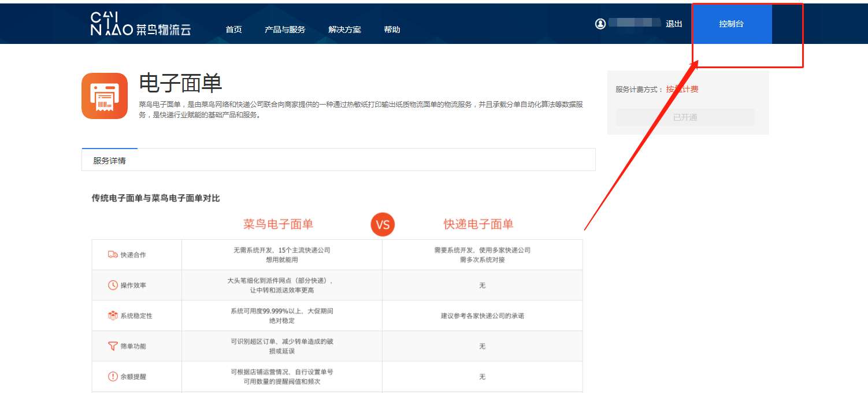Click the 系统稳定性 row label
This screenshot has height=393, width=868.
pyautogui.click(x=136, y=316)
